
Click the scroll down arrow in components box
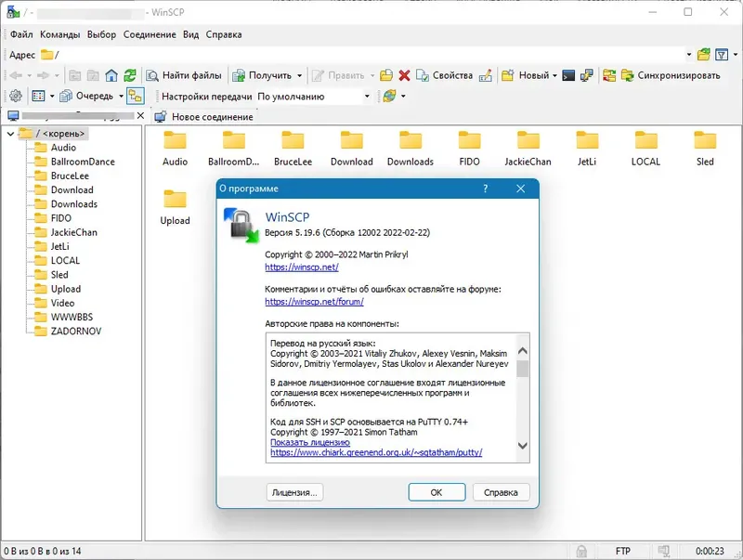(x=523, y=446)
